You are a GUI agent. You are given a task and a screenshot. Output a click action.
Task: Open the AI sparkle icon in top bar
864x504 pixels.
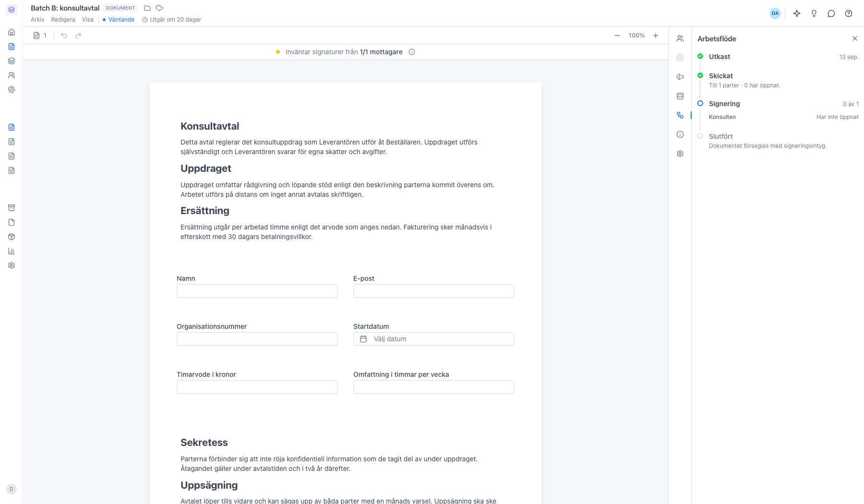point(797,13)
